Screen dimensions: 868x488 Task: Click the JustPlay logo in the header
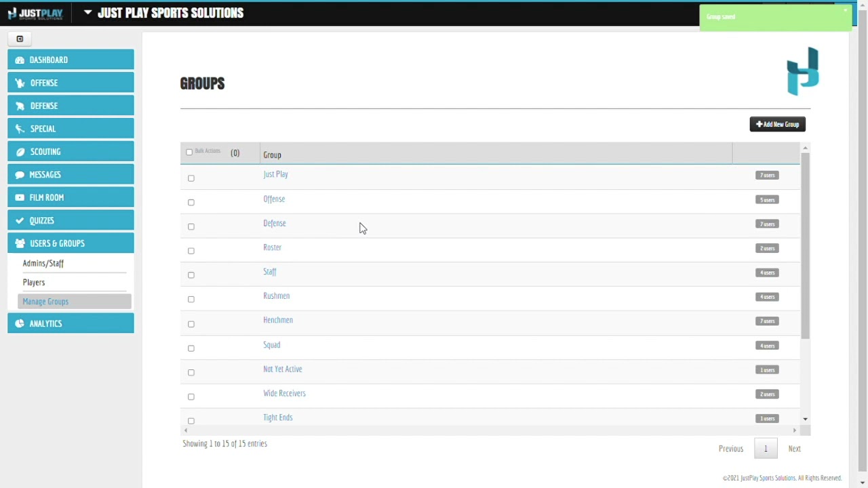point(35,14)
